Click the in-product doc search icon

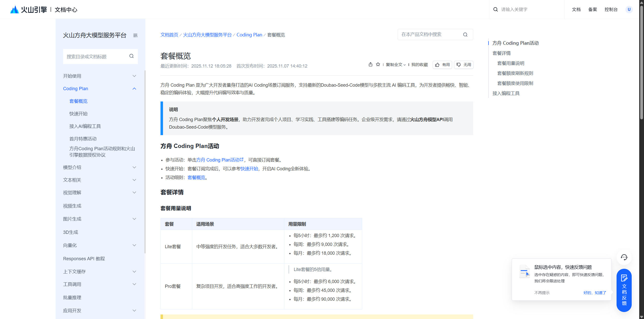pyautogui.click(x=465, y=35)
